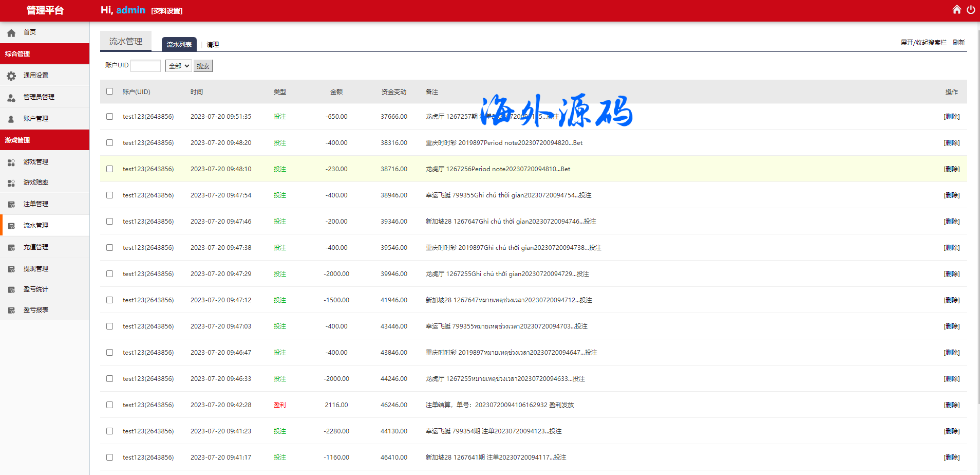The image size is (980, 475).
Task: Tick the checkbox for the 盈利 2116.00 row
Action: point(109,405)
